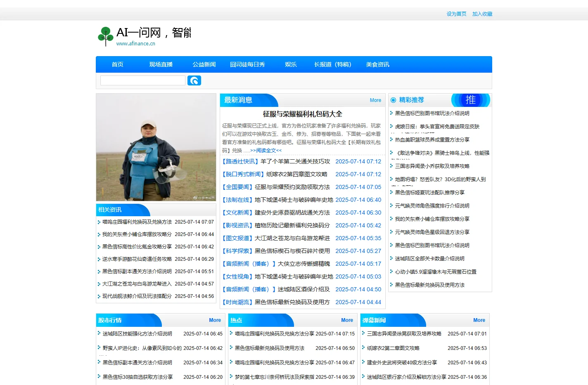
Task: Open 热血美职篮球员养成重置方法分享
Action: point(432,140)
